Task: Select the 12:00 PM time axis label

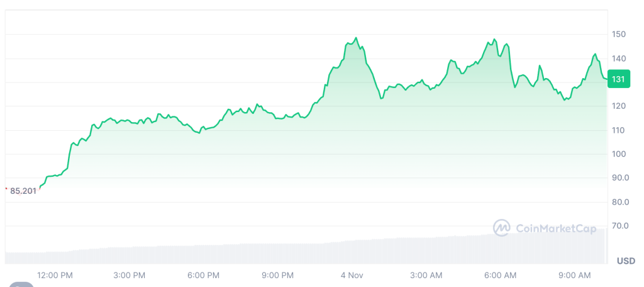Action: tap(55, 276)
